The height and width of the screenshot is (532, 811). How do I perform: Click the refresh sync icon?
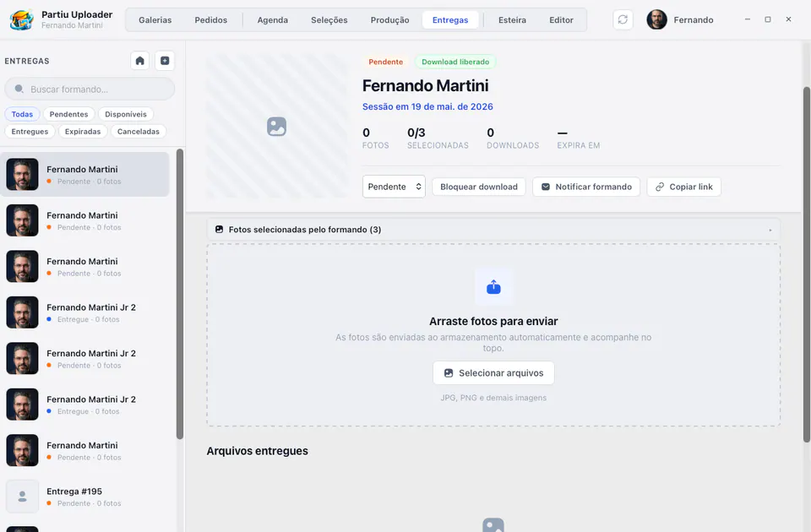(x=623, y=19)
